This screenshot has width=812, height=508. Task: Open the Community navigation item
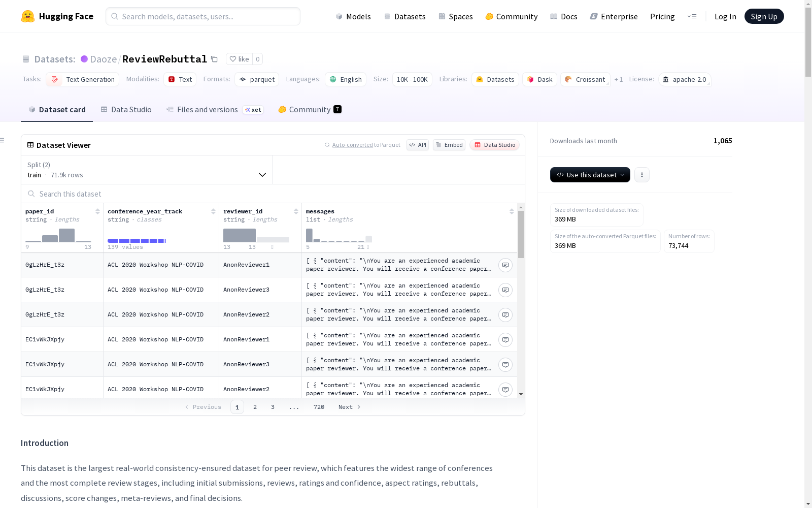(x=512, y=16)
